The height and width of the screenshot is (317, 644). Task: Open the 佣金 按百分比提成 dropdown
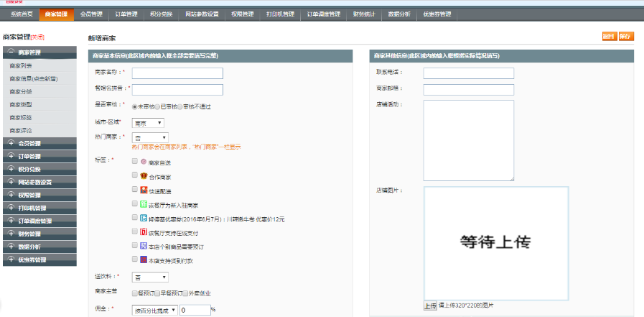coord(155,311)
